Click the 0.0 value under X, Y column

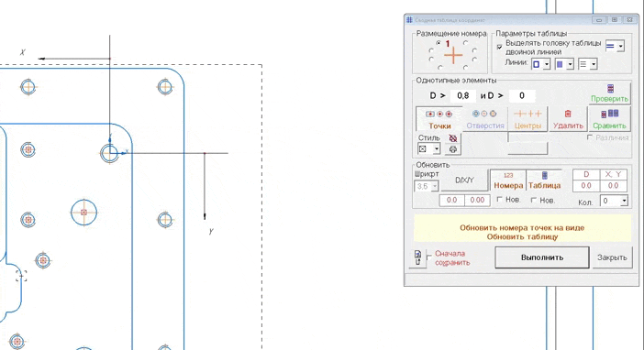pyautogui.click(x=613, y=185)
